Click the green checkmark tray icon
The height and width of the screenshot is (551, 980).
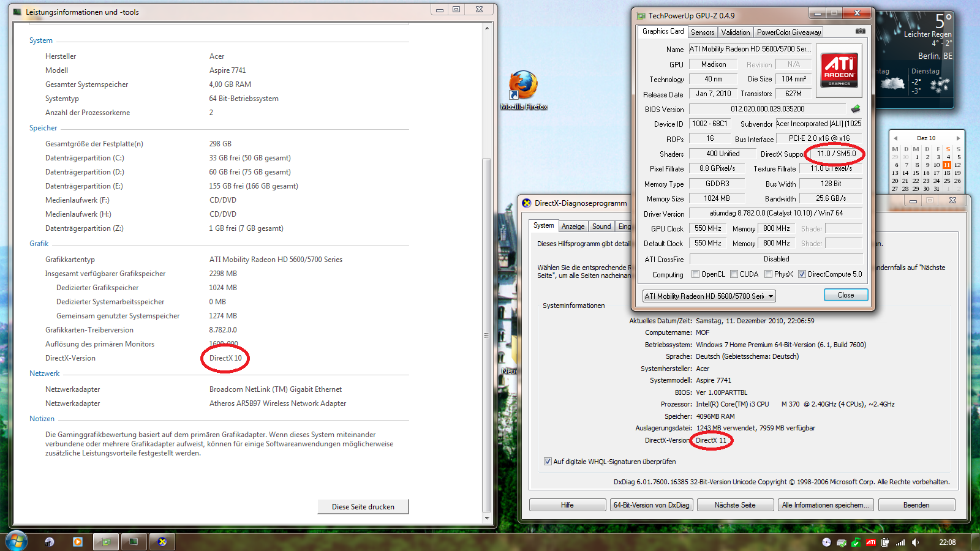click(x=856, y=542)
